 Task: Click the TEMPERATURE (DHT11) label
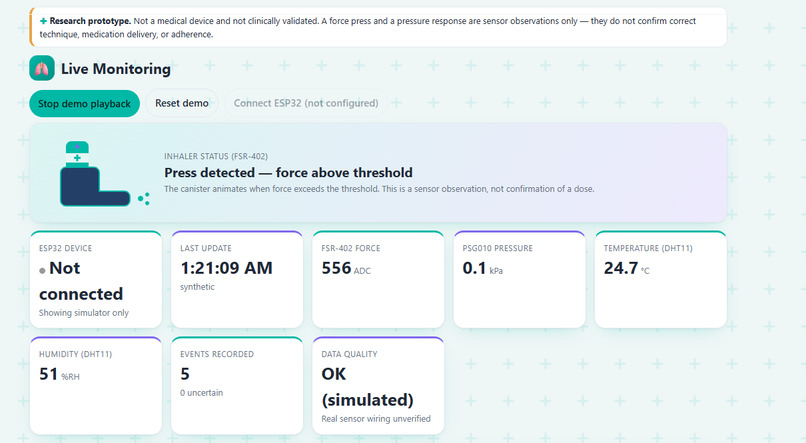point(648,248)
